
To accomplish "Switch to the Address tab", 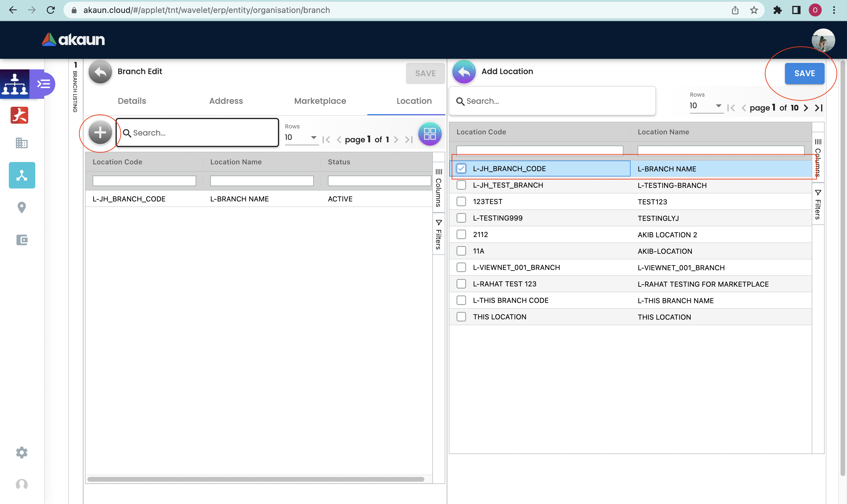I will coord(226,101).
